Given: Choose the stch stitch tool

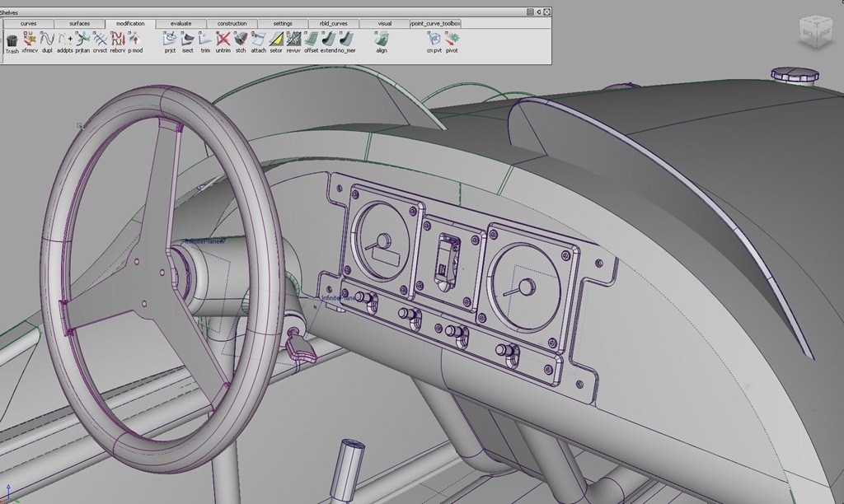Looking at the screenshot, I should pos(241,39).
